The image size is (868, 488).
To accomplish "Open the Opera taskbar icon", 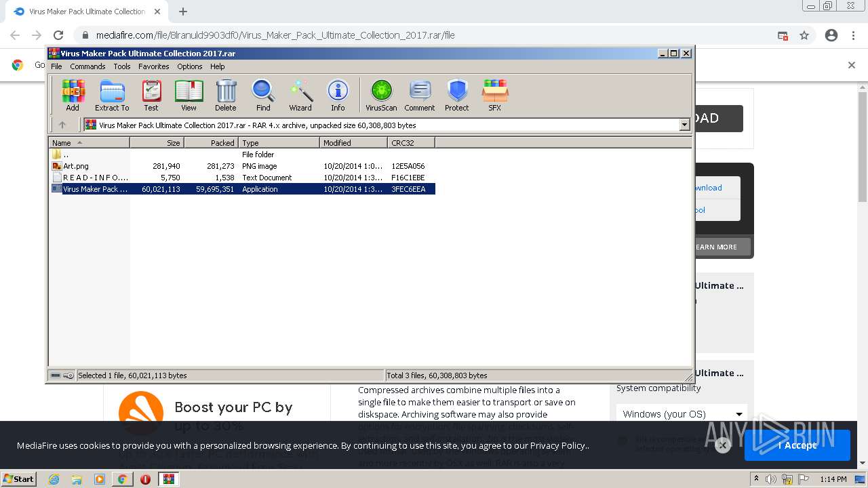I will tap(145, 479).
